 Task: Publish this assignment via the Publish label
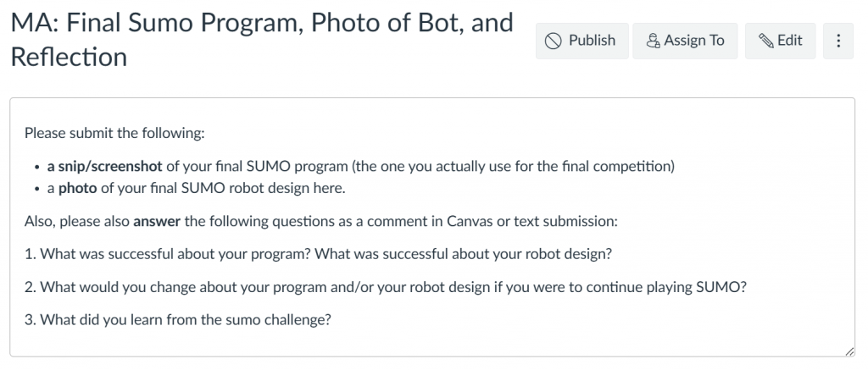(x=592, y=41)
